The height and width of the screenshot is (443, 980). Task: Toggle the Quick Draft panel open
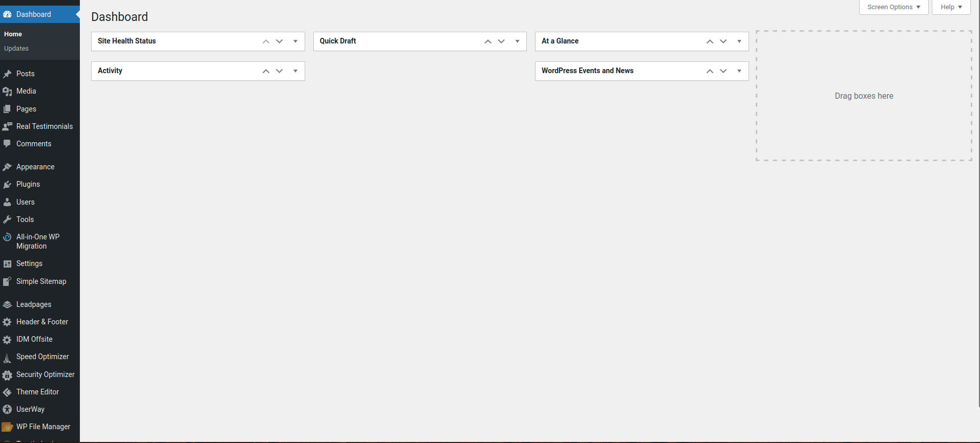point(517,41)
